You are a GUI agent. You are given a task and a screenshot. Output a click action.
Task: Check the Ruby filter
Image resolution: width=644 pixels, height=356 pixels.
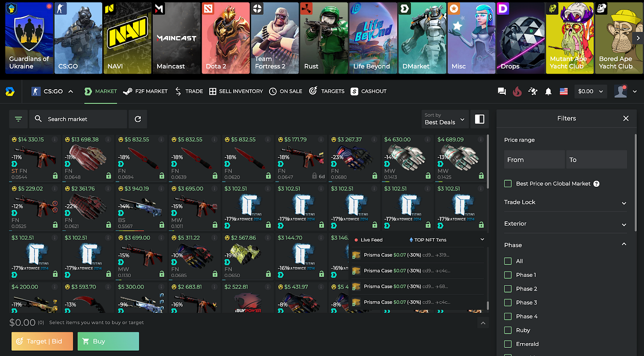[508, 330]
